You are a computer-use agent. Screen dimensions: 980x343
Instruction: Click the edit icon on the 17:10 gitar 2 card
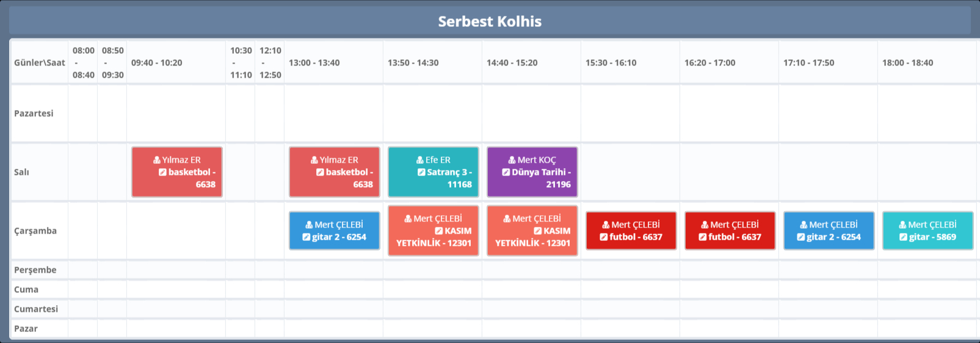point(800,237)
